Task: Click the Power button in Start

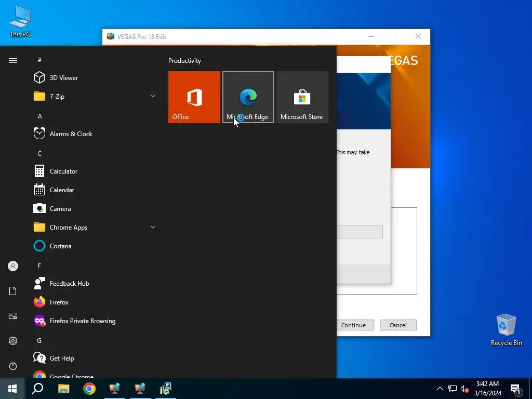Action: (13, 366)
